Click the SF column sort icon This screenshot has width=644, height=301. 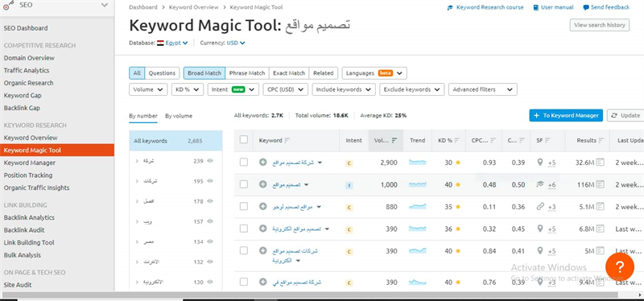coord(547,140)
